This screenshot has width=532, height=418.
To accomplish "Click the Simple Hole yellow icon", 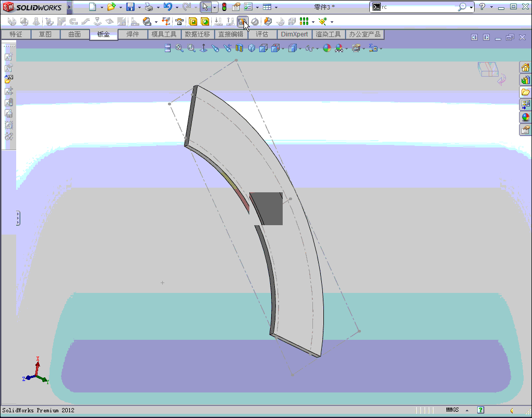I will pyautogui.click(x=205, y=22).
